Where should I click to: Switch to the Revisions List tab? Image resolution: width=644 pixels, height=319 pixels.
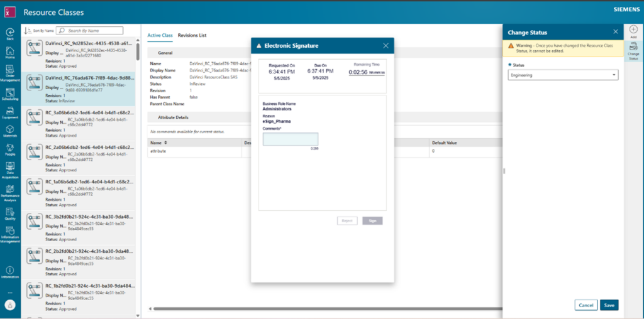192,35
